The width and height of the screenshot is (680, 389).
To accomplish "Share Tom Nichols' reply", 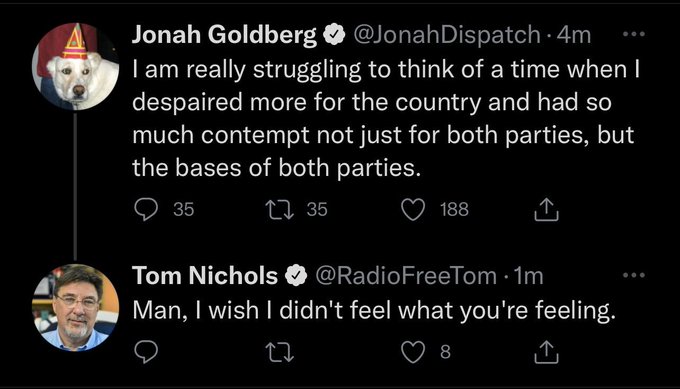I will 546,352.
